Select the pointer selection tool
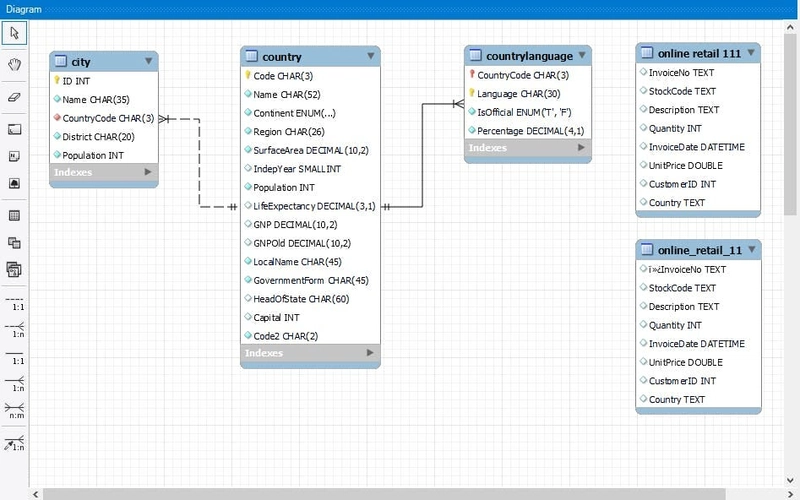The width and height of the screenshot is (800, 500). click(x=14, y=33)
